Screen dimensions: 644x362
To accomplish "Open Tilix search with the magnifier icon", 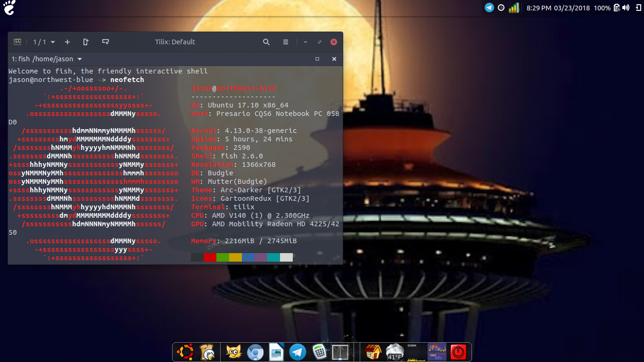I will click(266, 42).
